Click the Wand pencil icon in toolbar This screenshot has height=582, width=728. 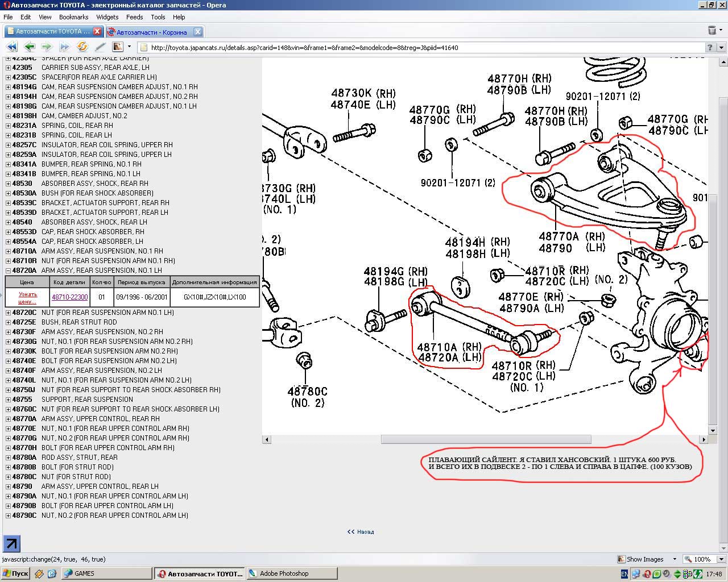(x=100, y=47)
